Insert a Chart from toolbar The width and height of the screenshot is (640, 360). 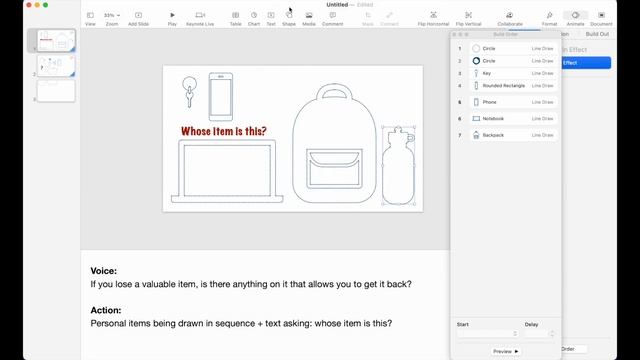point(254,19)
